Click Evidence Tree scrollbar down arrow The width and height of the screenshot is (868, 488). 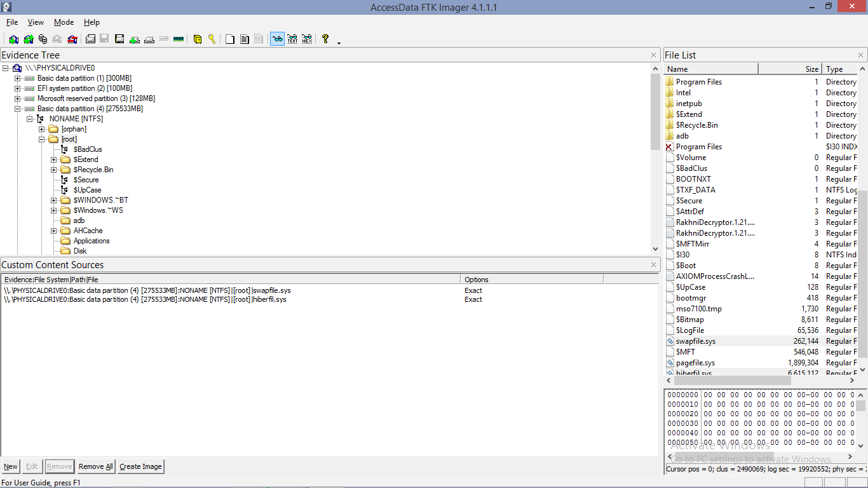(x=656, y=249)
